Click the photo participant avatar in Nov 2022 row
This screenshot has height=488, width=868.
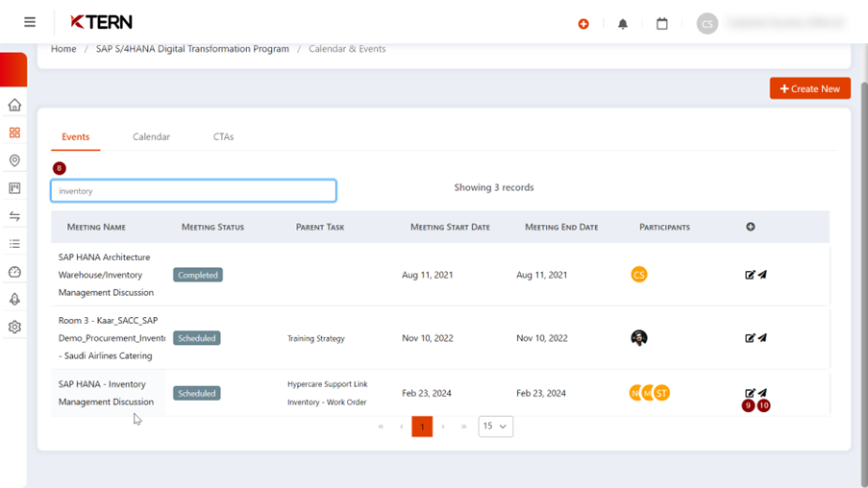[x=639, y=337]
